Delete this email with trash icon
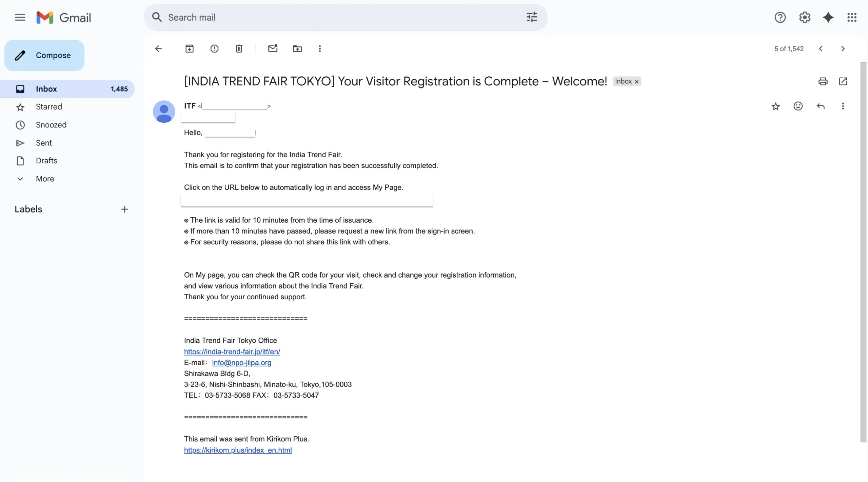Image resolution: width=868 pixels, height=482 pixels. [239, 49]
